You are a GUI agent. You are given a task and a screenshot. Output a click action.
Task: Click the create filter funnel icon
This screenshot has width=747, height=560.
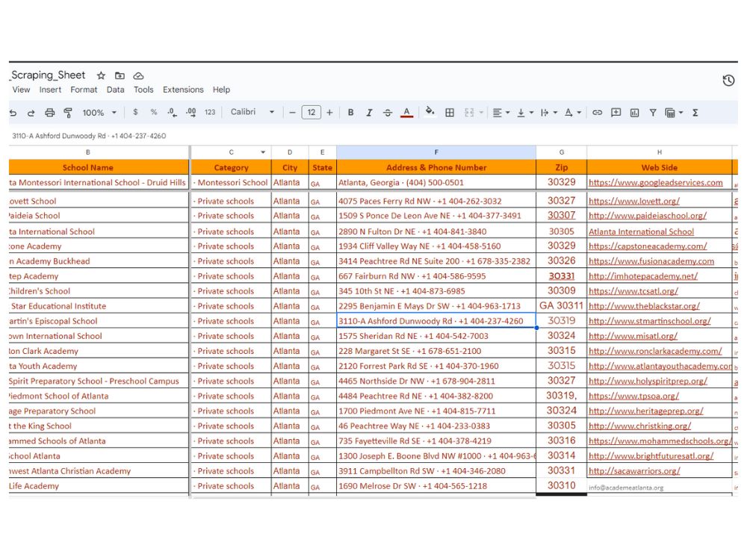[x=653, y=113]
